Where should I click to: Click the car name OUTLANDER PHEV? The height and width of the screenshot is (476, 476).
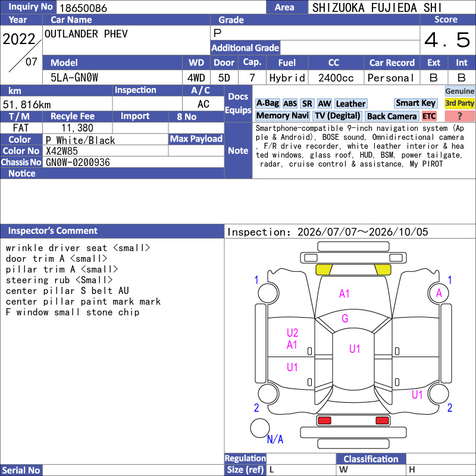click(x=86, y=34)
